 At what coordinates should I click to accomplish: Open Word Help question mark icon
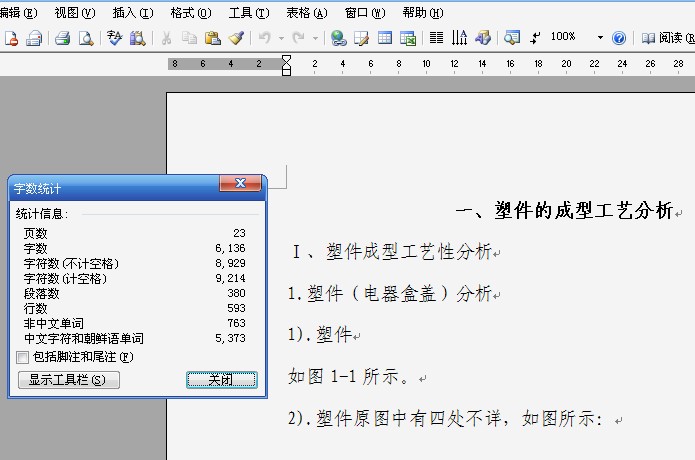point(619,39)
